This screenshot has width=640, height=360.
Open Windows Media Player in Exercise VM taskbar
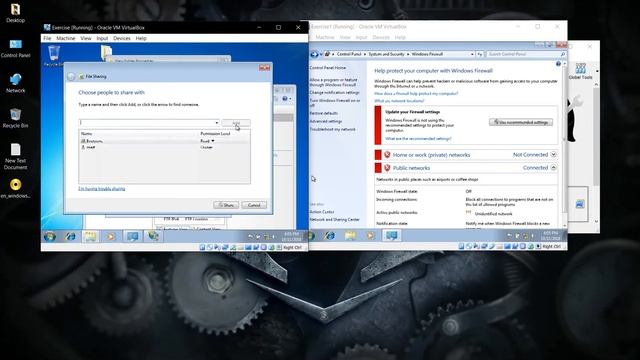(111, 236)
